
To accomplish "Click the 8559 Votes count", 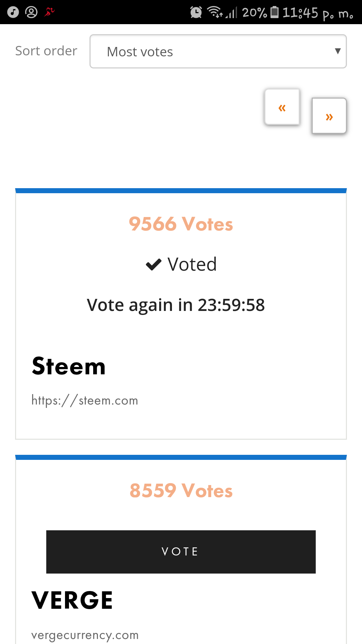I will coord(181,490).
